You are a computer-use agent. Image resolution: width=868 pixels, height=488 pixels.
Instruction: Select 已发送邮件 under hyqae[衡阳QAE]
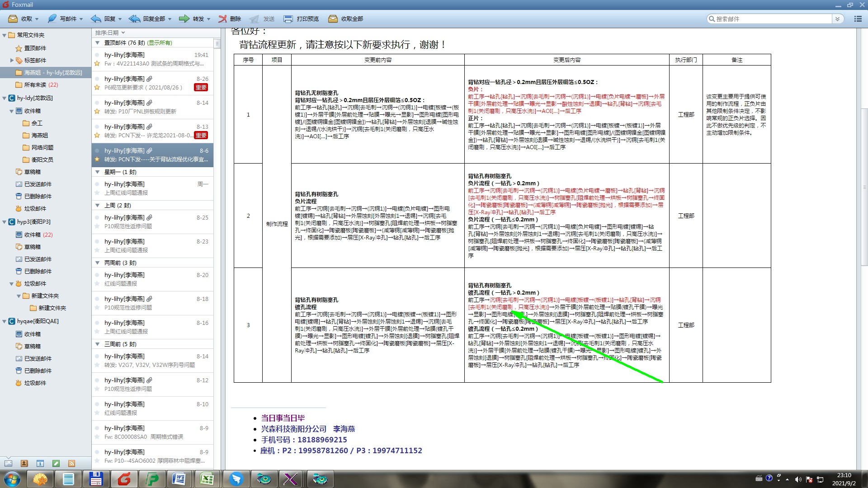(x=38, y=359)
